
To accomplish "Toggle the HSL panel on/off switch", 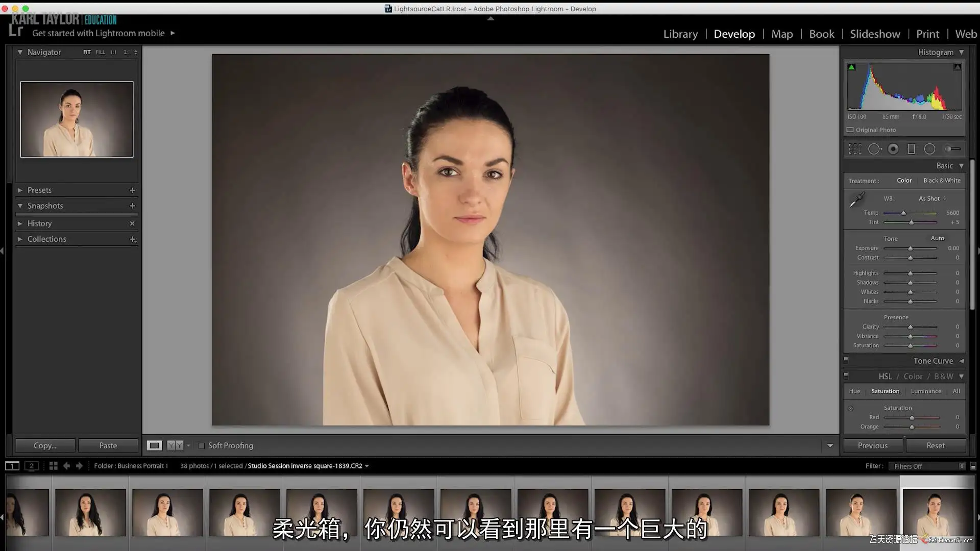I will 846,375.
